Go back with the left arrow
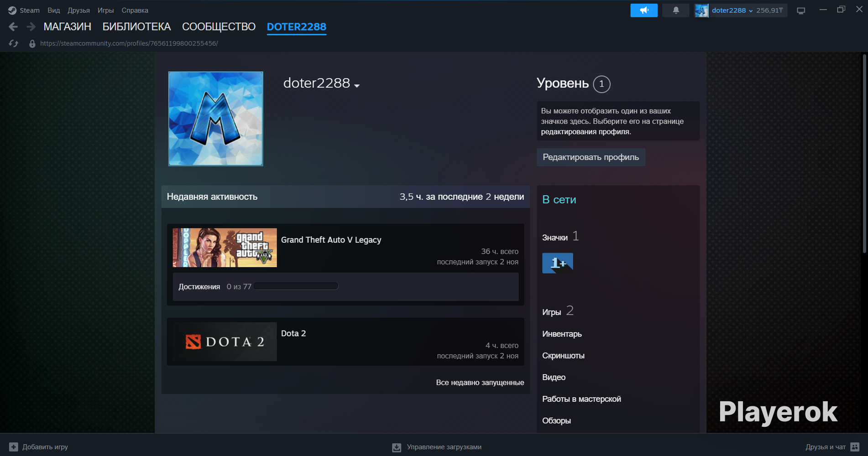This screenshot has height=456, width=868. [x=13, y=27]
